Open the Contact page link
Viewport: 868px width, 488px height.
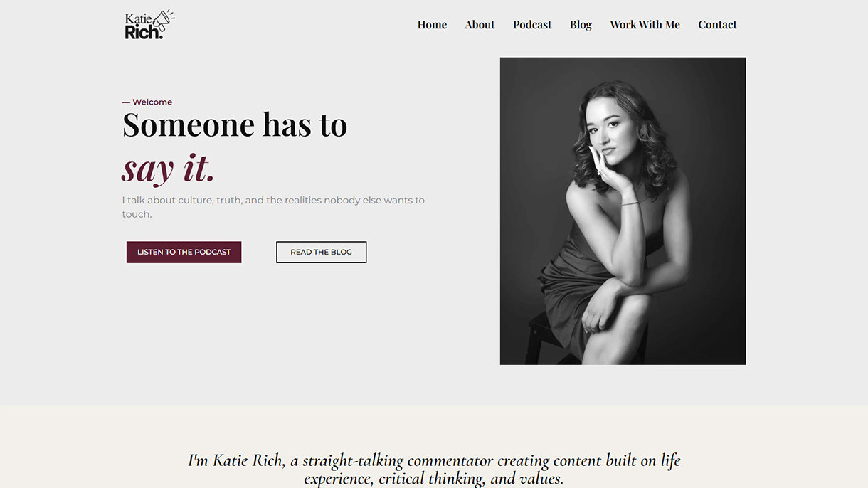(717, 25)
